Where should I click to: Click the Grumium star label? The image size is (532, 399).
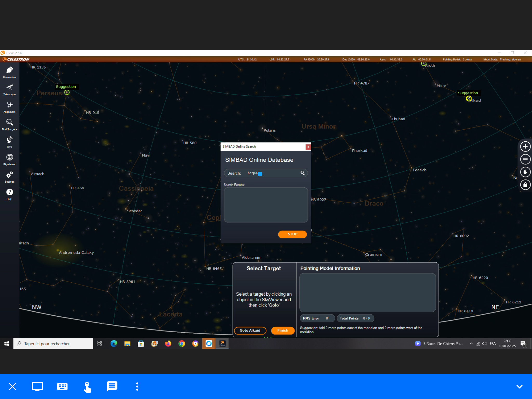pos(374,255)
